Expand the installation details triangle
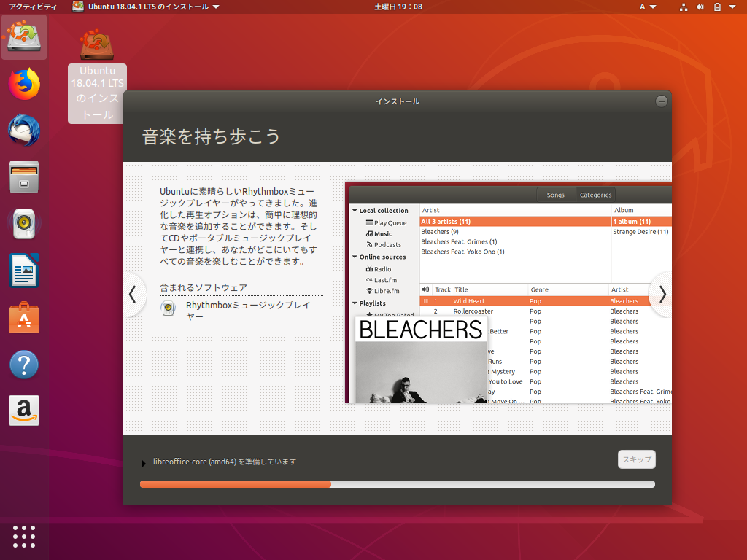 [144, 463]
